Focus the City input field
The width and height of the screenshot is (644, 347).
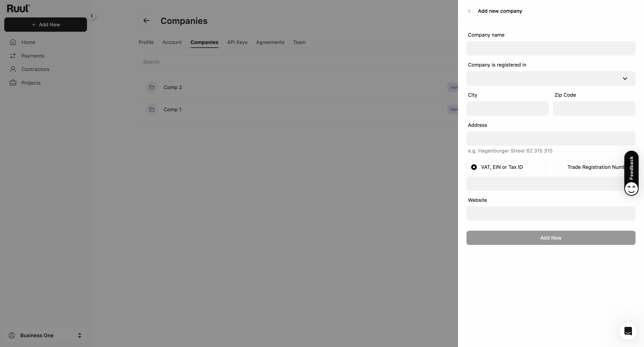(508, 108)
